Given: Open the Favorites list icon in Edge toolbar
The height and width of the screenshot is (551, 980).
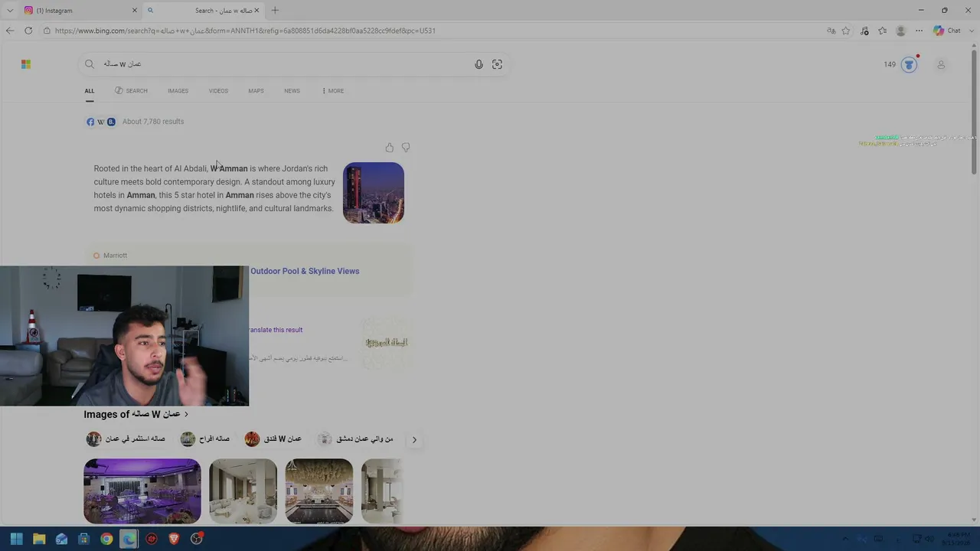Looking at the screenshot, I should tap(883, 31).
